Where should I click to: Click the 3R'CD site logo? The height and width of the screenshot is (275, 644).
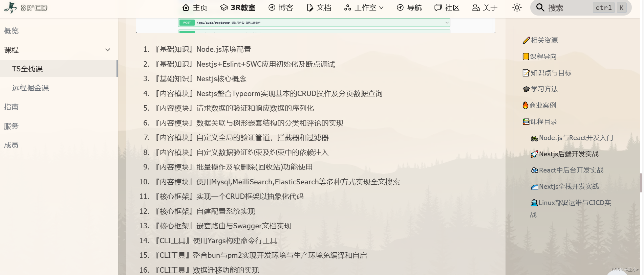(x=26, y=7)
